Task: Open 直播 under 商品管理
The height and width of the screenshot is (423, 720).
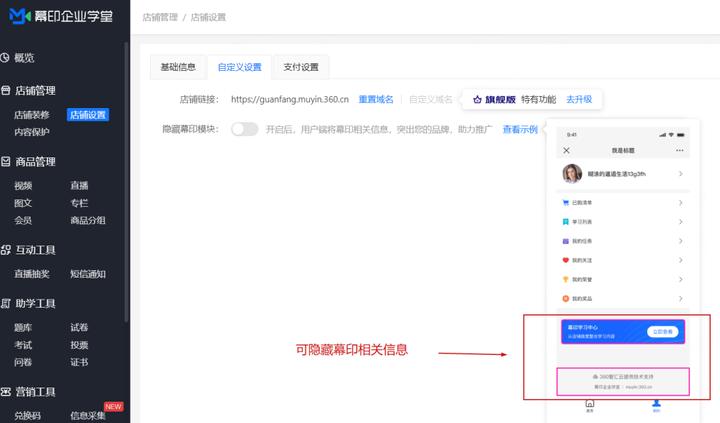Action: (x=79, y=186)
